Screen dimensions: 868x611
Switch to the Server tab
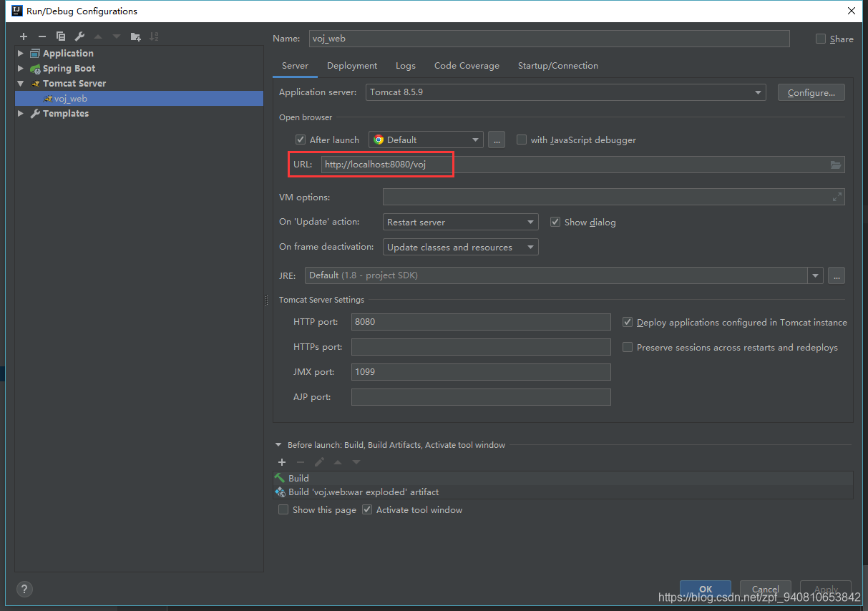(x=295, y=65)
